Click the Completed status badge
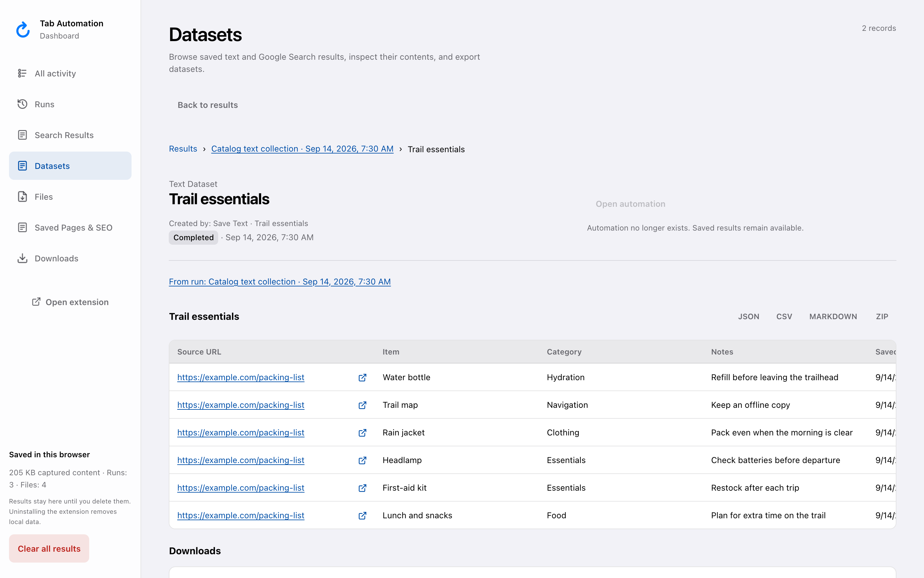Viewport: 924px width, 578px height. 193,237
